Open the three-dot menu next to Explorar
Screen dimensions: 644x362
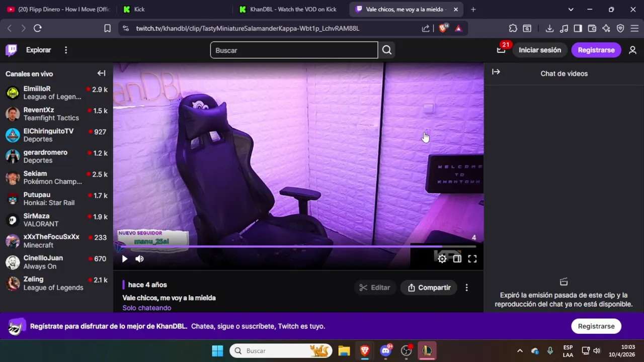66,50
